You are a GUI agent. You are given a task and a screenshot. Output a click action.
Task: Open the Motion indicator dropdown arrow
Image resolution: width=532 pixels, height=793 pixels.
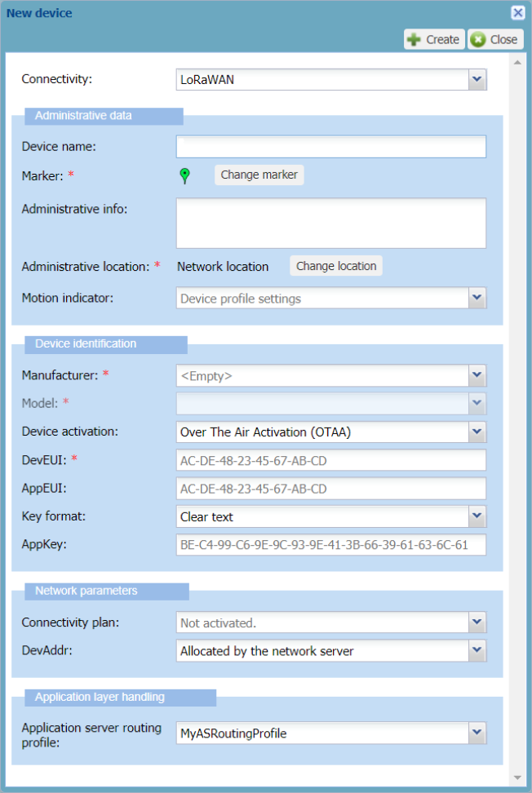tap(477, 298)
